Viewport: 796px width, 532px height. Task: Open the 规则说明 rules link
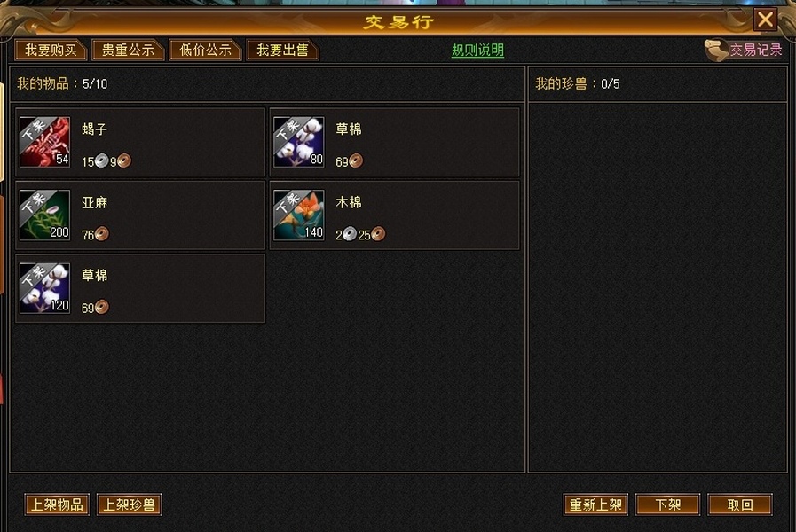477,51
